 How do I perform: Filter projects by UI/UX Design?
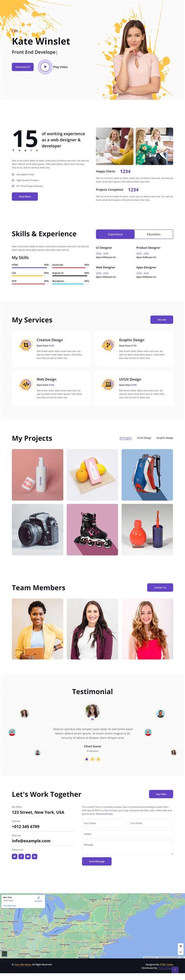coord(144,438)
